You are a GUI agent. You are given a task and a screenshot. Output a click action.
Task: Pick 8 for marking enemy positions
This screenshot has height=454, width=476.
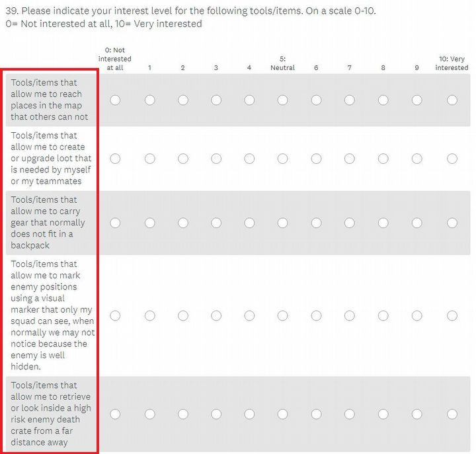pos(383,316)
